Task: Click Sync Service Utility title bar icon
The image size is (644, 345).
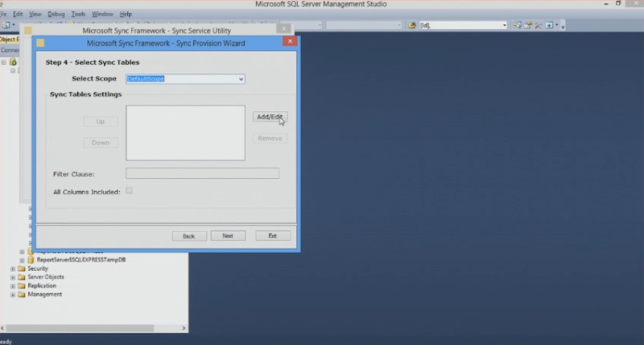Action: click(27, 31)
